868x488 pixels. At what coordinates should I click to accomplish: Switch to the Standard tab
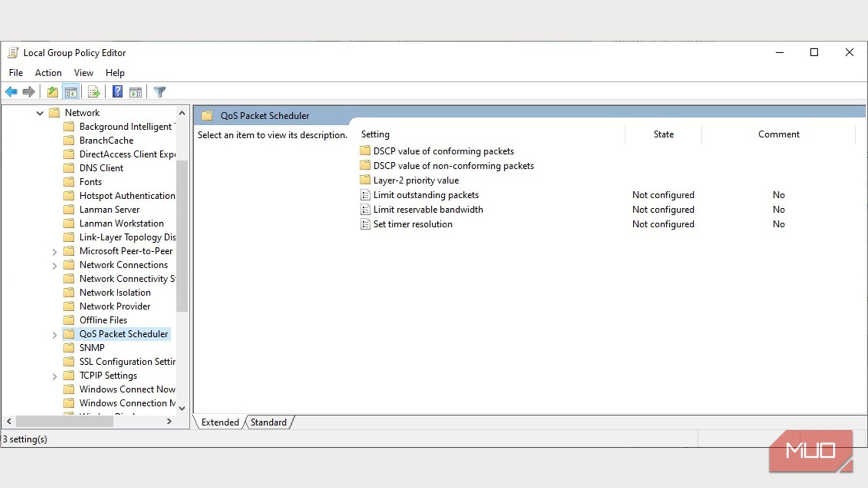(268, 422)
